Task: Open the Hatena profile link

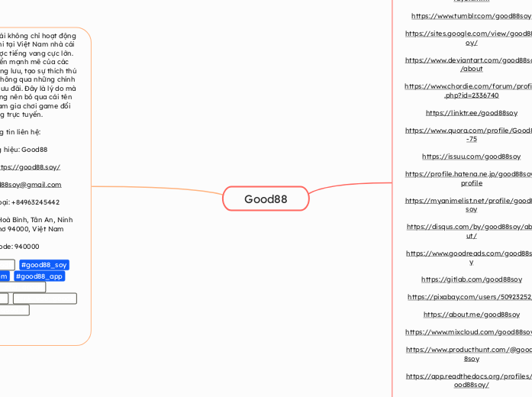Action: [469, 179]
